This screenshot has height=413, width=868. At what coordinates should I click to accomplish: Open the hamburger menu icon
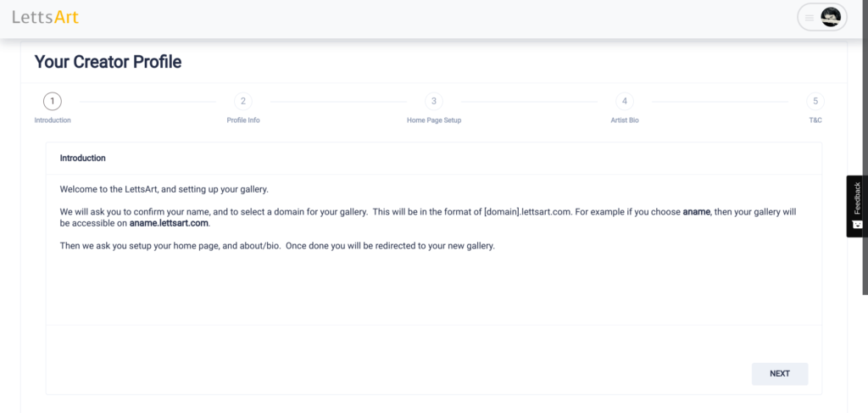pos(810,18)
